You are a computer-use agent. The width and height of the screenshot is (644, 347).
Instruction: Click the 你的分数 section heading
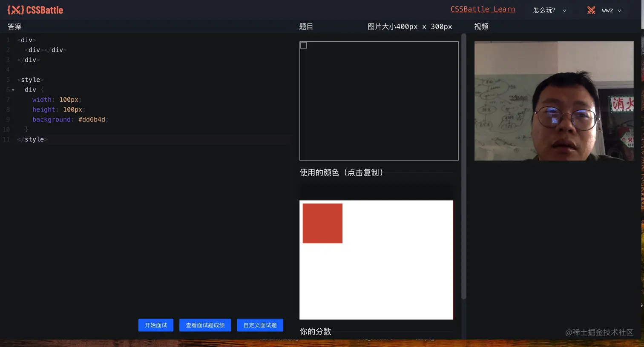[x=315, y=331]
